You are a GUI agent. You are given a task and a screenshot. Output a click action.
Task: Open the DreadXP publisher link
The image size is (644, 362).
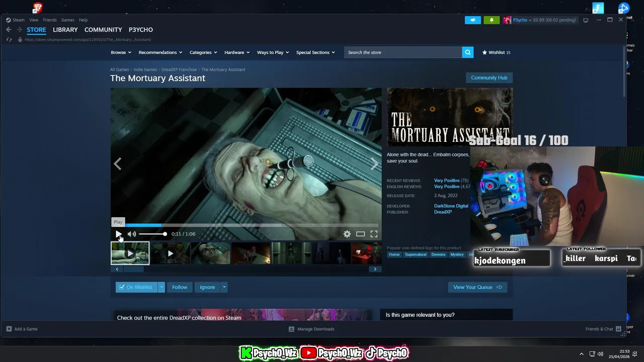(x=443, y=212)
